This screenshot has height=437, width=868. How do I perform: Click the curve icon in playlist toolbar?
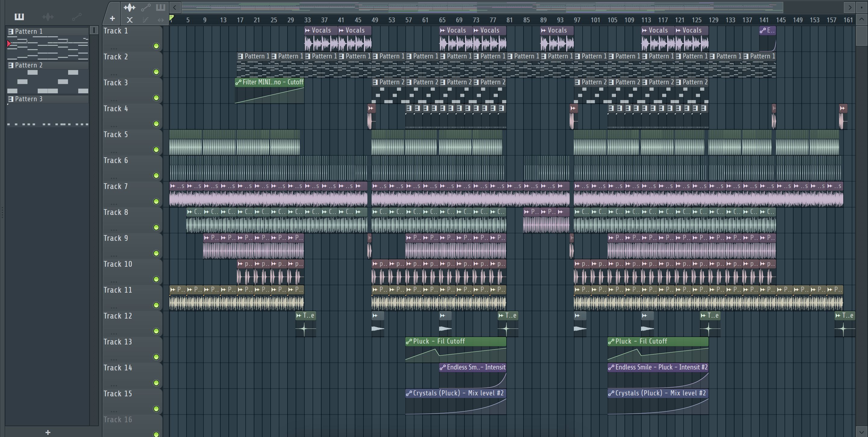[x=145, y=20]
